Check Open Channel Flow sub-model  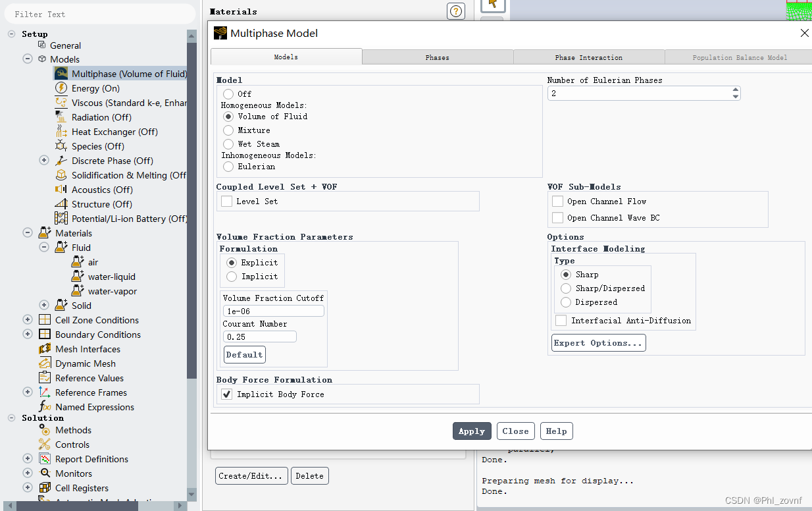558,202
